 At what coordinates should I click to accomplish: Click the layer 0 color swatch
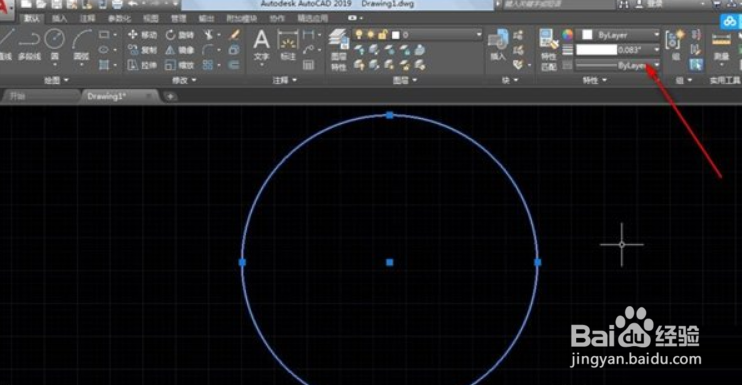click(396, 35)
